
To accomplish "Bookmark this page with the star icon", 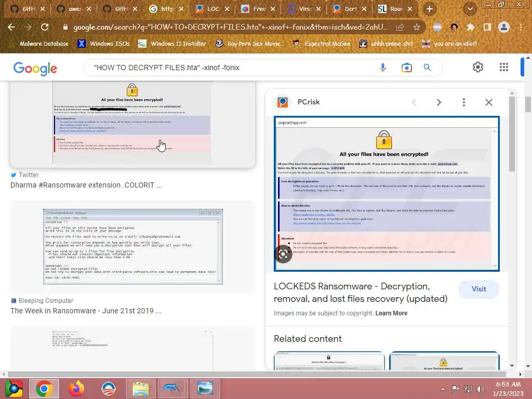I will pyautogui.click(x=417, y=27).
